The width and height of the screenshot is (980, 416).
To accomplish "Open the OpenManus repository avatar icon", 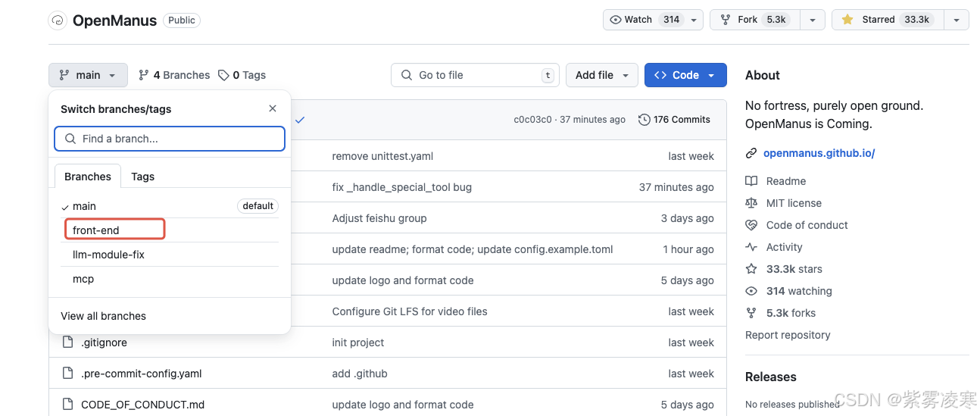I will (58, 20).
